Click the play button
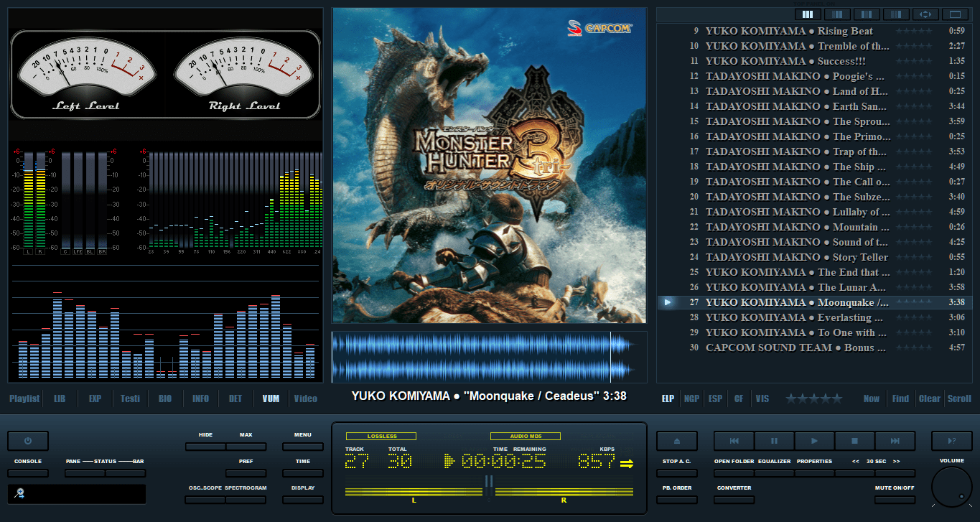The height and width of the screenshot is (522, 980). [814, 441]
